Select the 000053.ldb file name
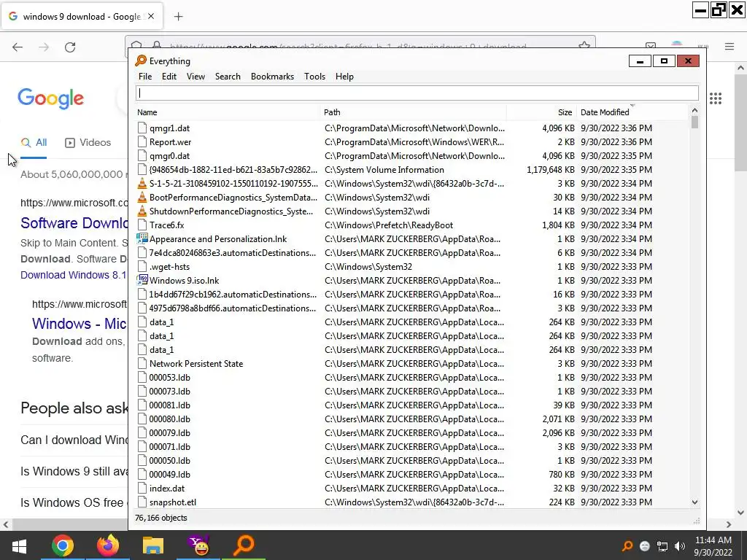Screen dimensions: 747x560 pos(169,378)
